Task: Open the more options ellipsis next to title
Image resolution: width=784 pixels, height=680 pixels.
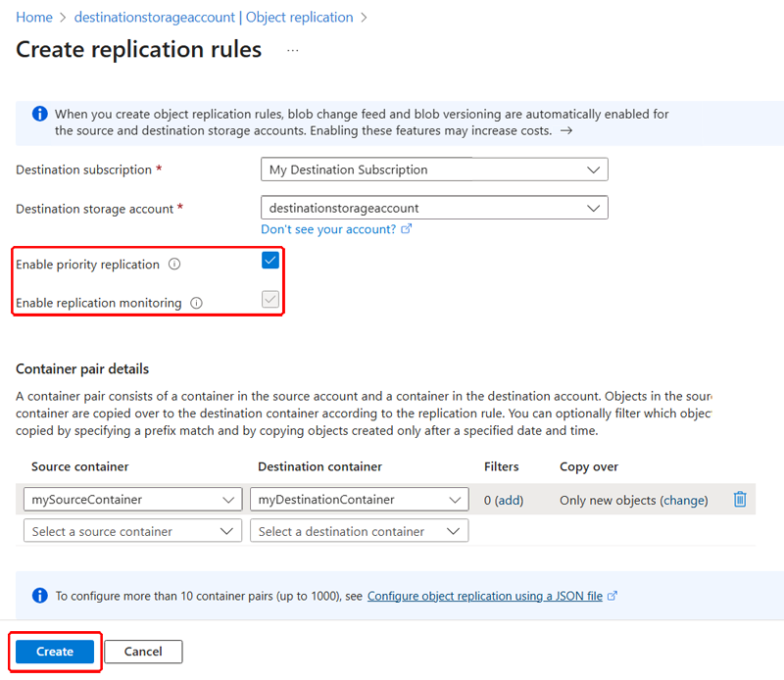Action: [293, 51]
